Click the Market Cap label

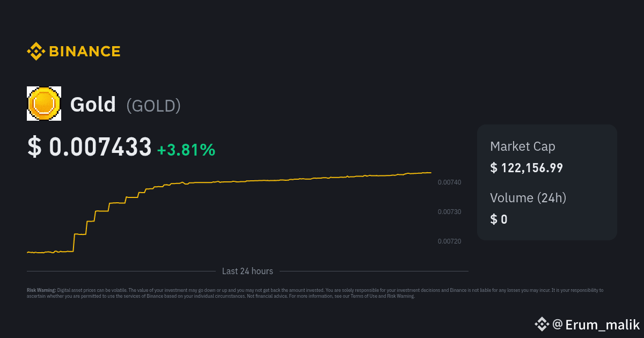523,146
